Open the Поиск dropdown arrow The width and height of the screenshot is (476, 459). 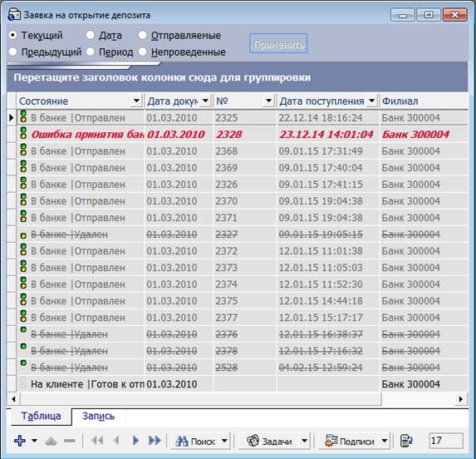point(224,441)
